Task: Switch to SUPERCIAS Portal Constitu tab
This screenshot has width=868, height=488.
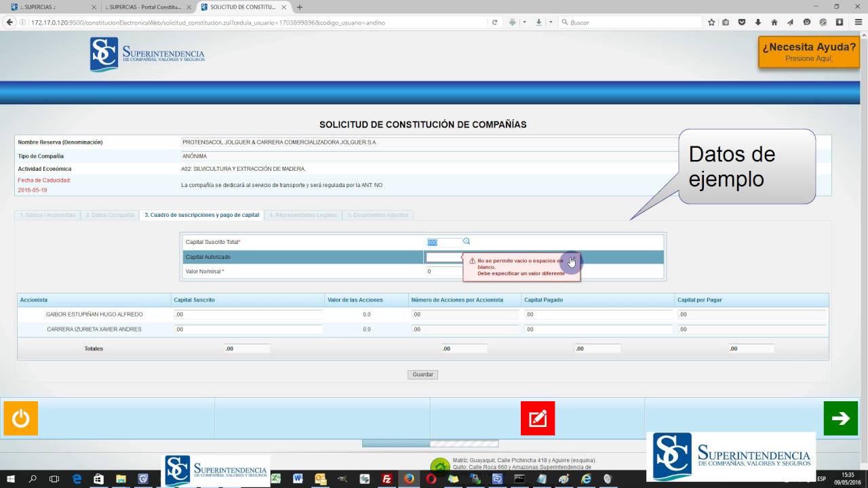Action: [x=149, y=7]
